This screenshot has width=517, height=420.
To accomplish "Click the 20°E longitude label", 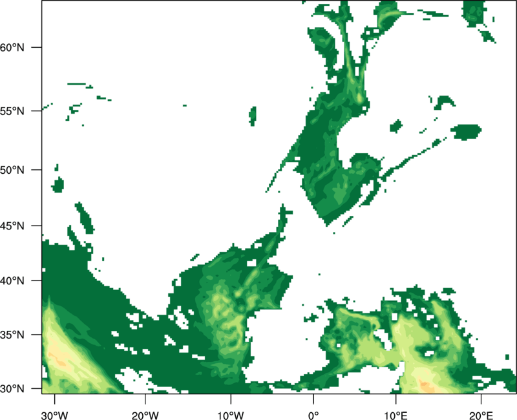I will tap(481, 415).
